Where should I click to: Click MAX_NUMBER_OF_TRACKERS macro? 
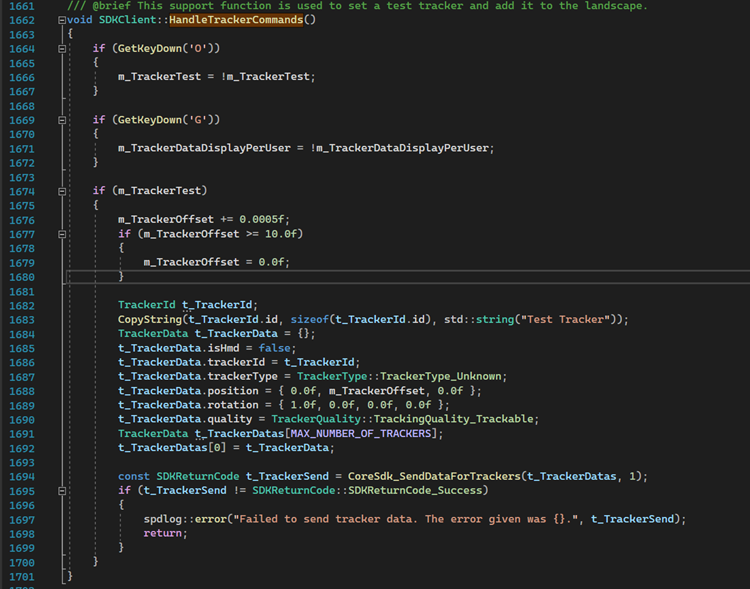[x=361, y=433]
